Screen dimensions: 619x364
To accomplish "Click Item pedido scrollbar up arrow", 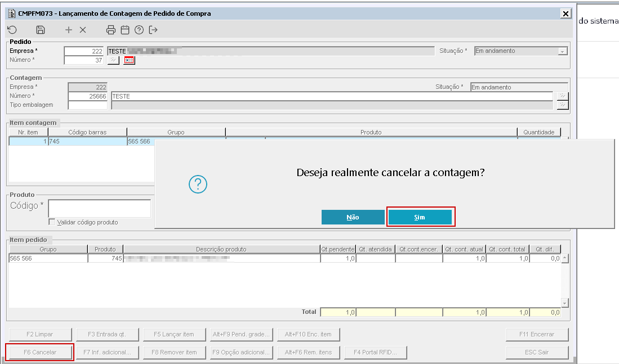I will point(565,258).
